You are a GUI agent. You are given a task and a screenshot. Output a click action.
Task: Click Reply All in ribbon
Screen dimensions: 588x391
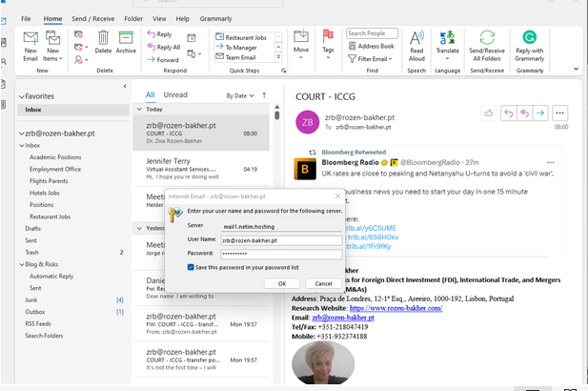[x=164, y=47]
